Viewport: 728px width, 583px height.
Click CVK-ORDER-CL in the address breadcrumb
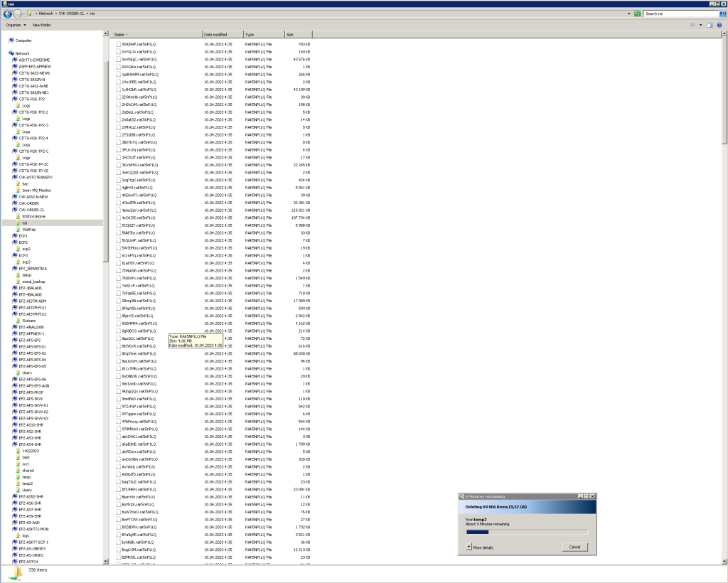point(73,14)
